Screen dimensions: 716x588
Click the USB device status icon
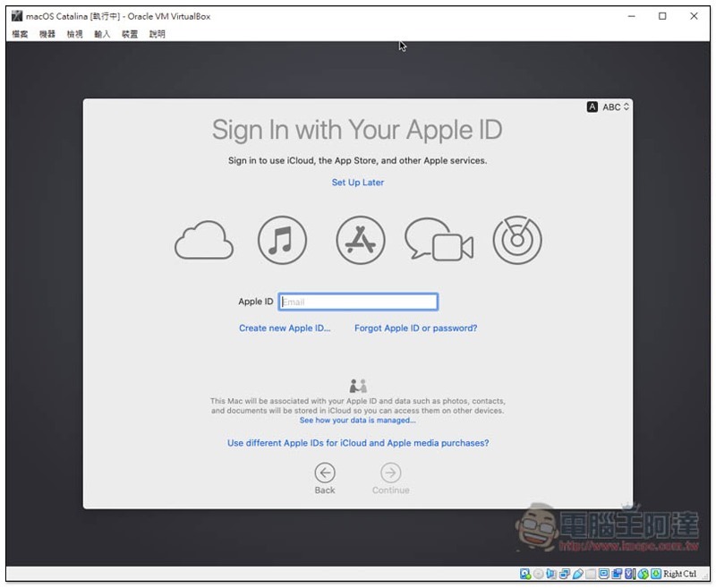[577, 574]
